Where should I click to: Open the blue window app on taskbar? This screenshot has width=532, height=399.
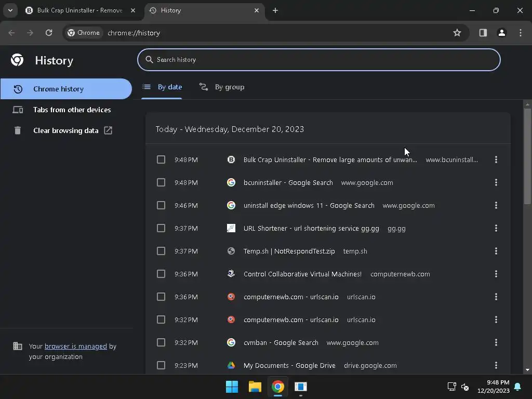pyautogui.click(x=301, y=387)
